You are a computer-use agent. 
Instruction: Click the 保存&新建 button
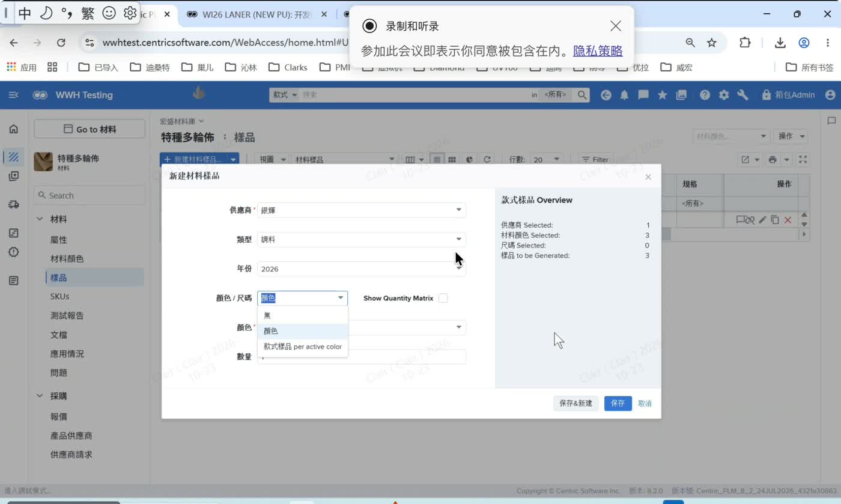575,403
